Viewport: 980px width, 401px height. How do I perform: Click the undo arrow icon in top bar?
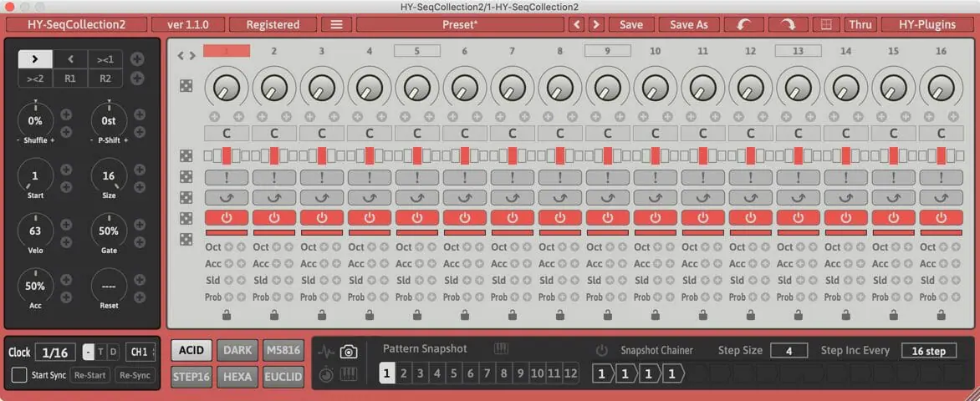[743, 24]
